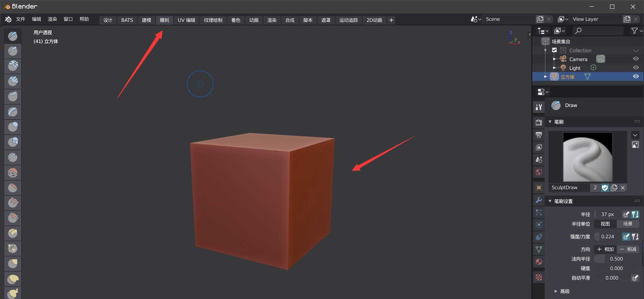The image size is (644, 299).
Task: Open the Object Constraints properties tab
Action: coord(539,237)
